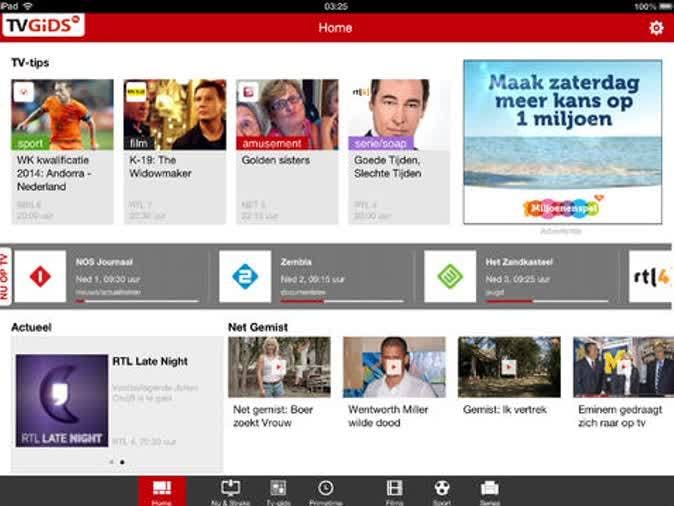Tap the TVGiDS logo
Viewport: 674px width, 506px height.
(43, 25)
